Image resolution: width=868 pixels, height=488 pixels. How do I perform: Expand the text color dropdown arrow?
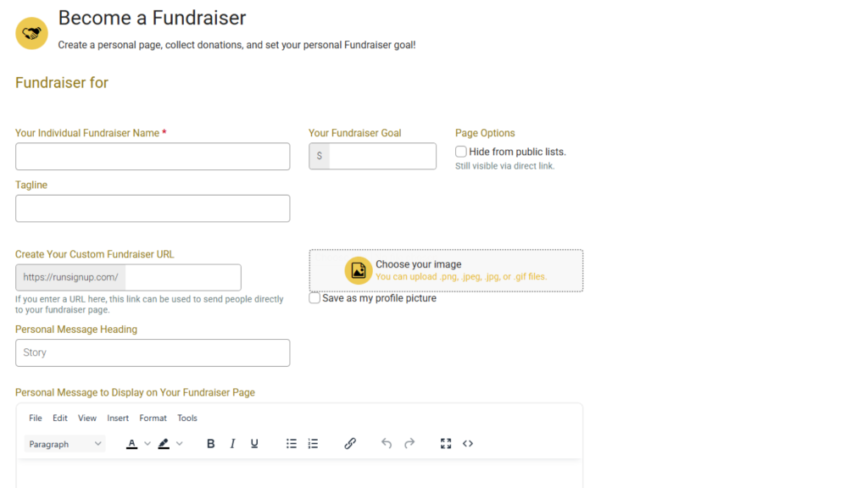click(147, 444)
